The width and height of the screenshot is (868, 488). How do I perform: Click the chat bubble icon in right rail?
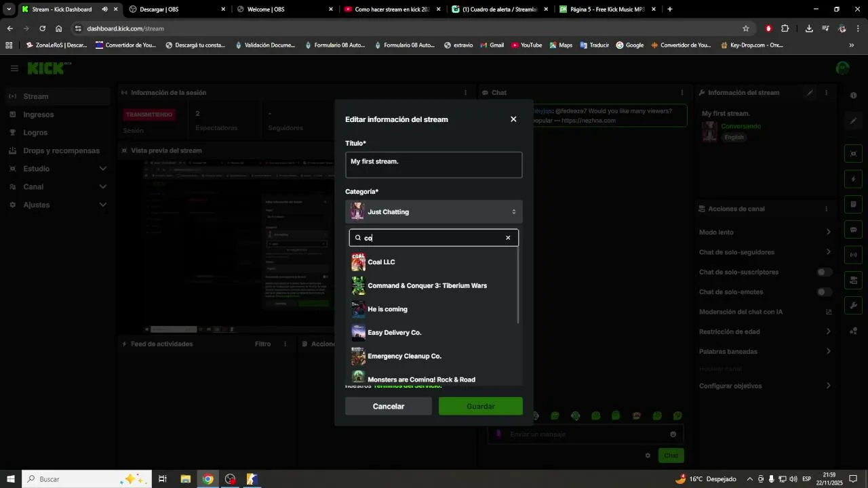854,230
